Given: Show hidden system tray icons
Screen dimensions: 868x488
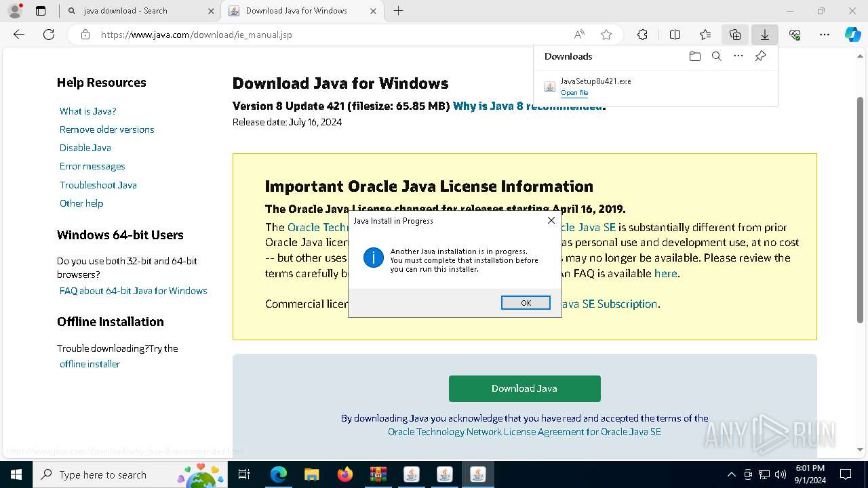Looking at the screenshot, I should point(731,474).
